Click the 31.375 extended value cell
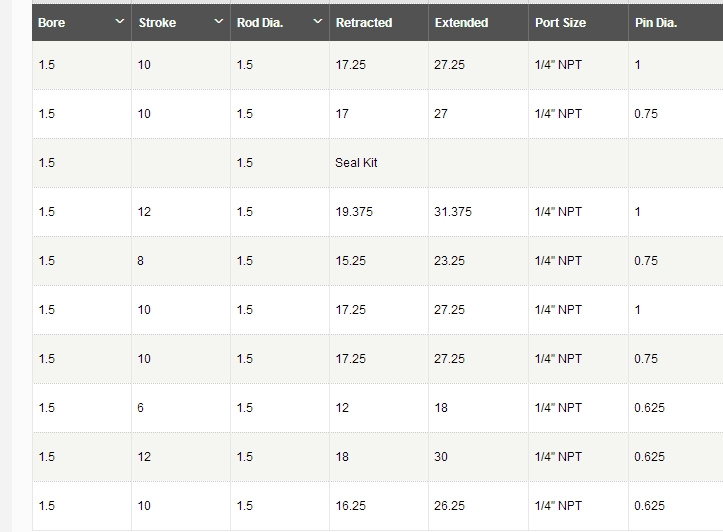This screenshot has height=532, width=723. pos(453,212)
